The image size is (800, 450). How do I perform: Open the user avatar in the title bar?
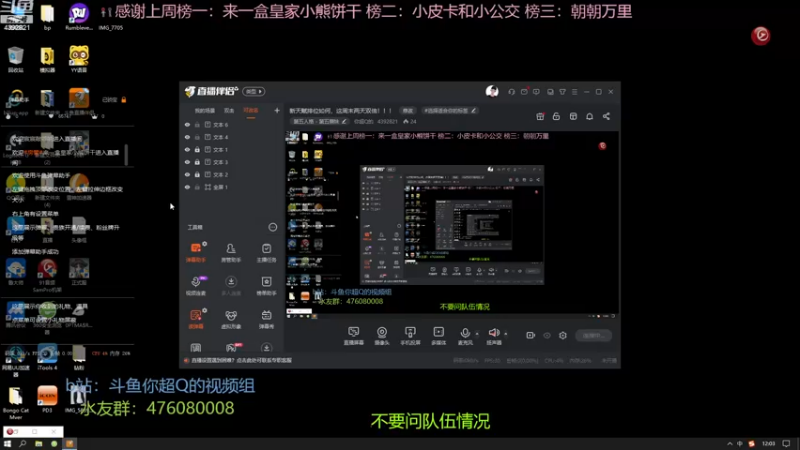click(x=492, y=91)
